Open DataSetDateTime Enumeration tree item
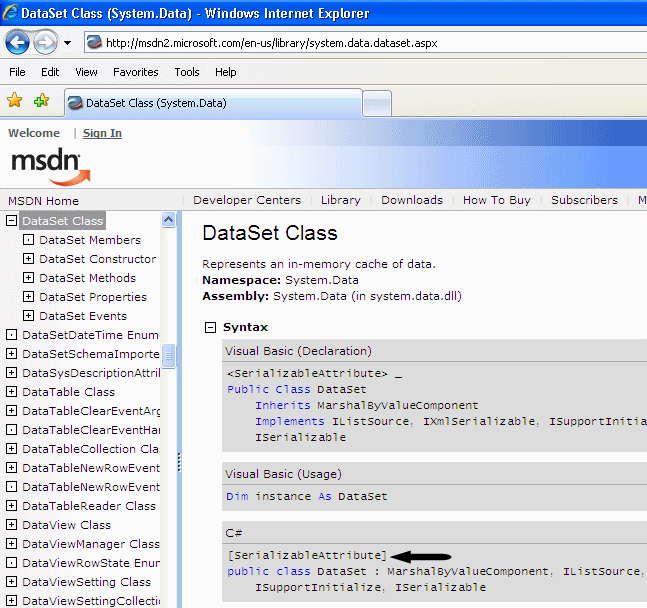This screenshot has height=608, width=647. (x=90, y=335)
